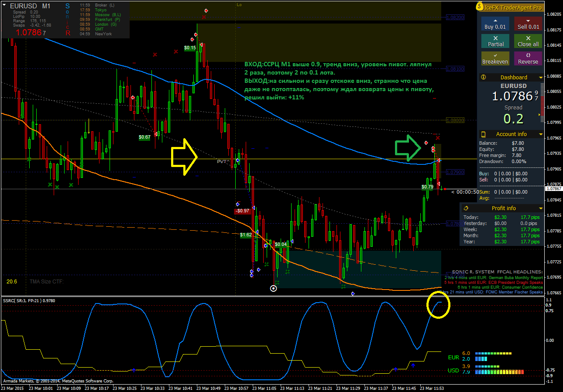Click the Consumer Confidence news headline
The width and height of the screenshot is (563, 392).
[x=500, y=287]
